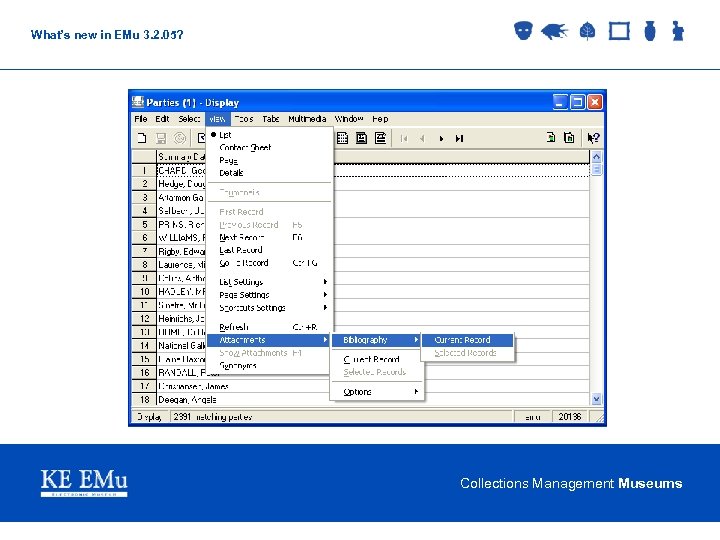Expand the Page Settings submenu
720x540 pixels.
click(x=270, y=295)
